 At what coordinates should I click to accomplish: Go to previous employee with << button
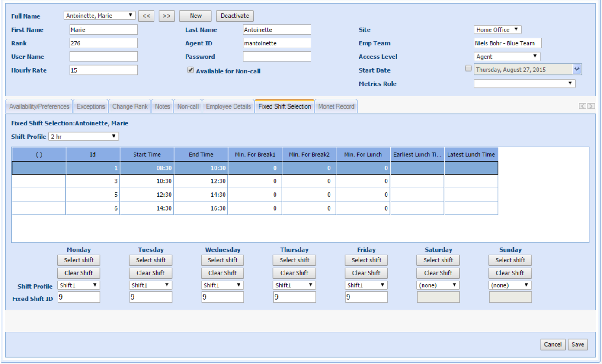[146, 16]
